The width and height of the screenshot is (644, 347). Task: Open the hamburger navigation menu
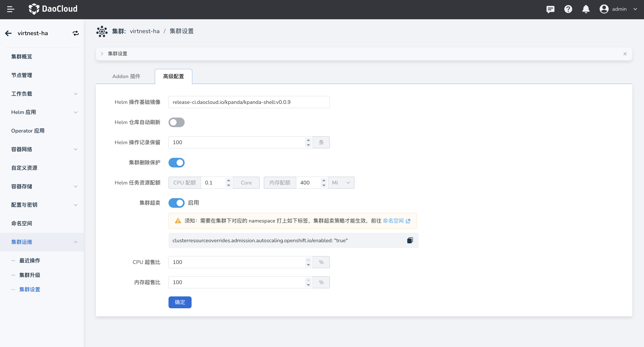click(11, 9)
